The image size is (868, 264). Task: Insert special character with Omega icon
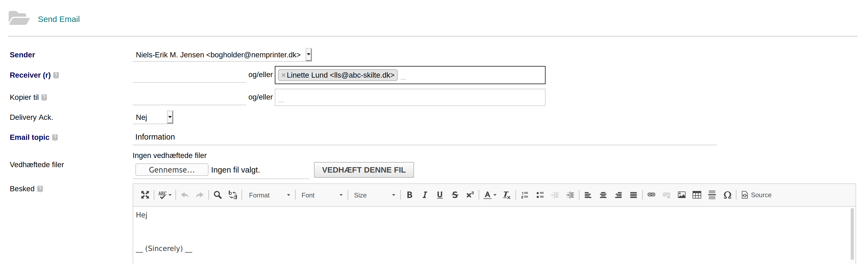pyautogui.click(x=727, y=195)
